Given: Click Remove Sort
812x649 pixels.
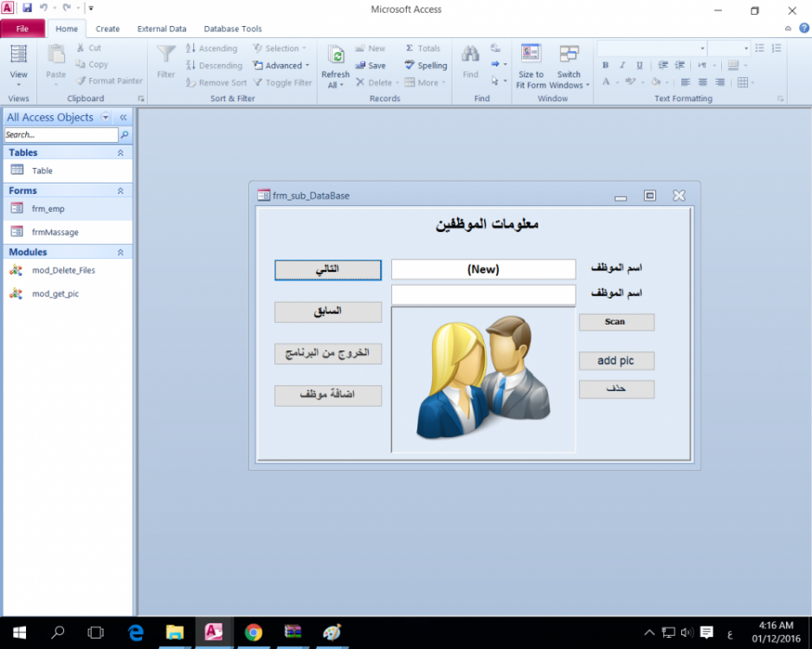Looking at the screenshot, I should pyautogui.click(x=216, y=82).
